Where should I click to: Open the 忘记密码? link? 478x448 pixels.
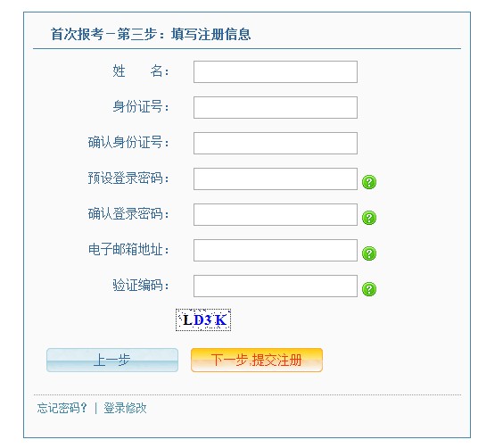pos(62,408)
